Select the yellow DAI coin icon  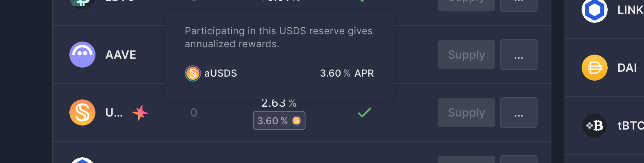coord(595,68)
